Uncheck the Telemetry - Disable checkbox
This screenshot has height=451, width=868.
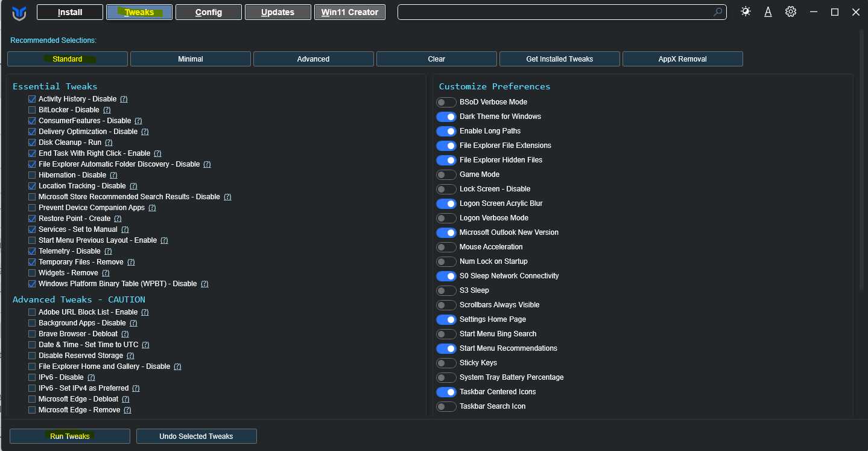point(32,251)
